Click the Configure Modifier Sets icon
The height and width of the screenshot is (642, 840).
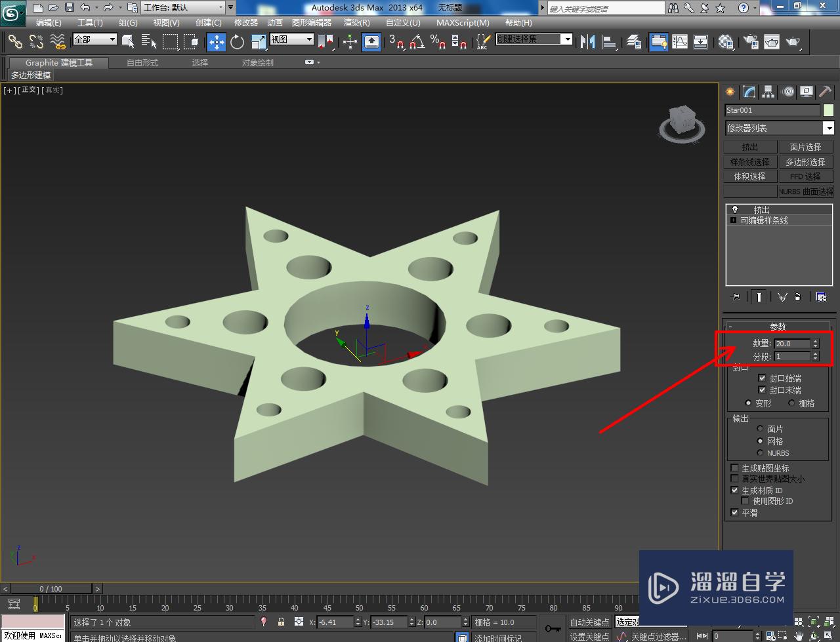[821, 297]
